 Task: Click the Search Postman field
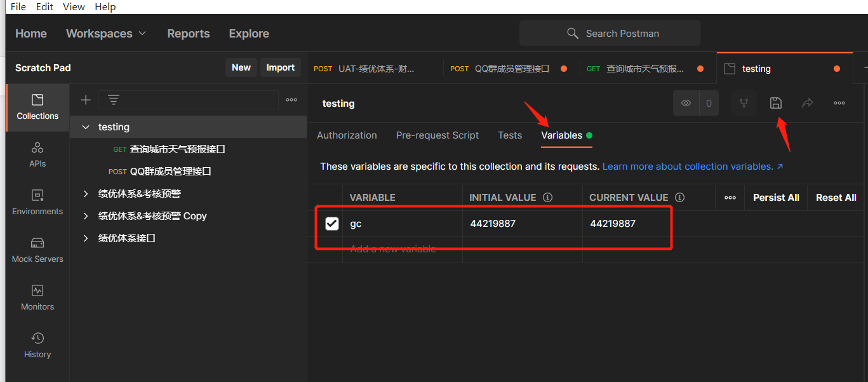610,33
